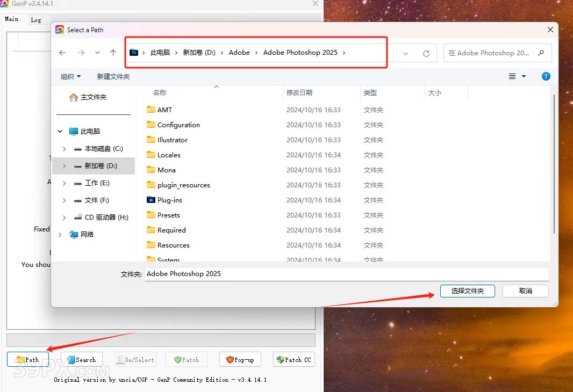Select Adobe Photoshop 2025 breadcrumb segment

click(x=300, y=53)
